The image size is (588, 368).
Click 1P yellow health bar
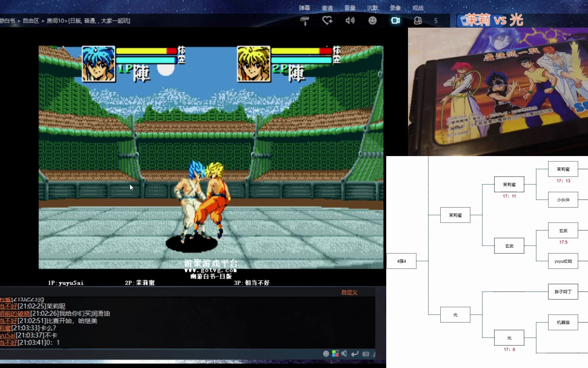tap(146, 51)
